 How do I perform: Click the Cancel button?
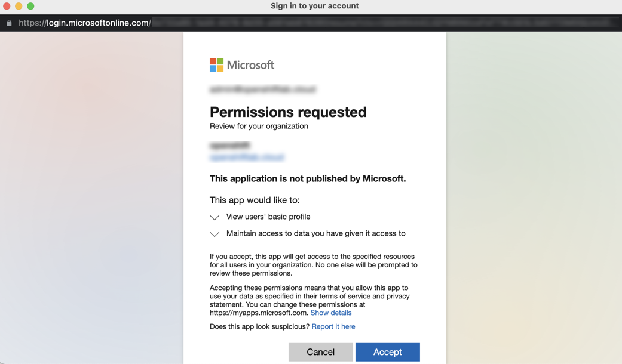click(321, 351)
